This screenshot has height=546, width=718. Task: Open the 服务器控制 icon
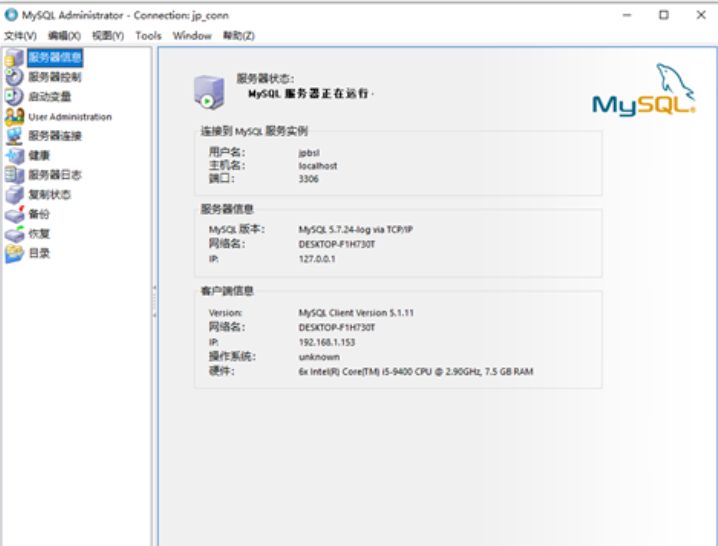pyautogui.click(x=14, y=77)
